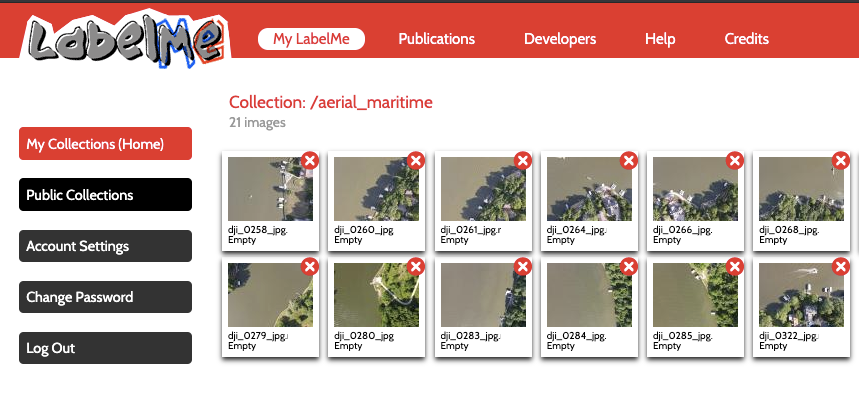Image resolution: width=859 pixels, height=397 pixels.
Task: Click the red X on dji_0264 thumbnail
Action: coord(629,160)
